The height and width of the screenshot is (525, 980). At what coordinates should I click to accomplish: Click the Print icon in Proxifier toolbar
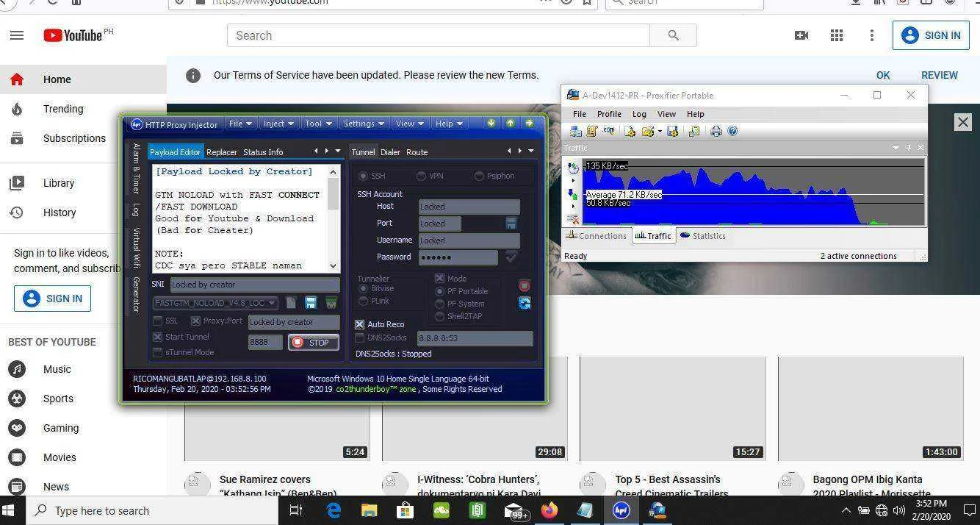[716, 131]
